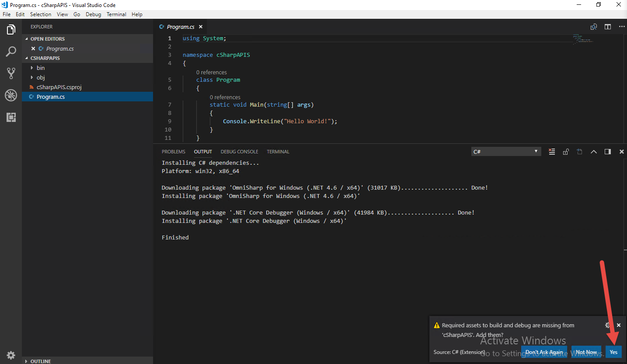Image resolution: width=627 pixels, height=364 pixels.
Task: Click the 'Finished' output line
Action: [x=175, y=237]
